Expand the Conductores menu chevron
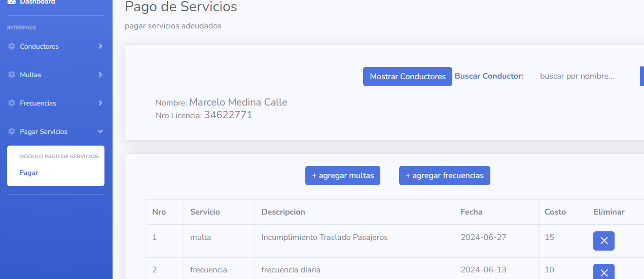 click(100, 46)
